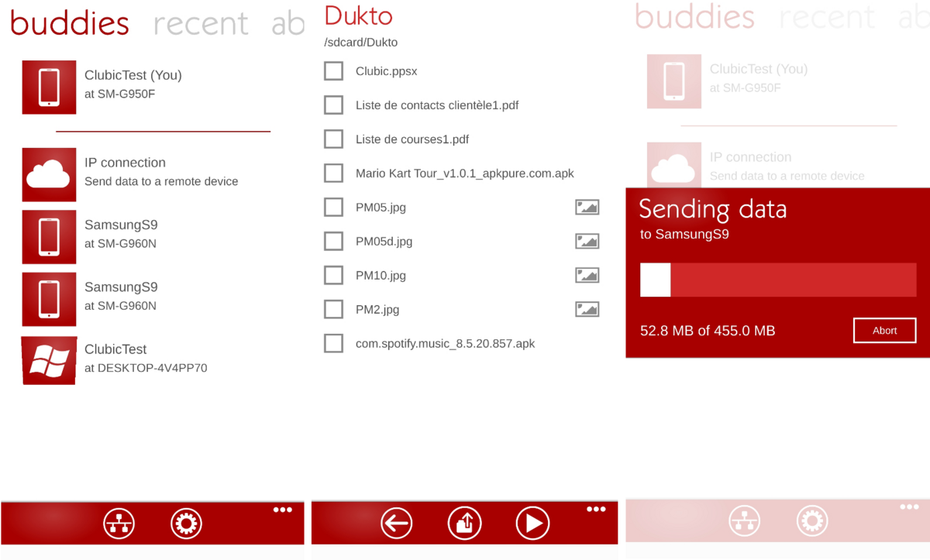
Task: Check the PM10.jpg checkbox
Action: [x=333, y=276]
